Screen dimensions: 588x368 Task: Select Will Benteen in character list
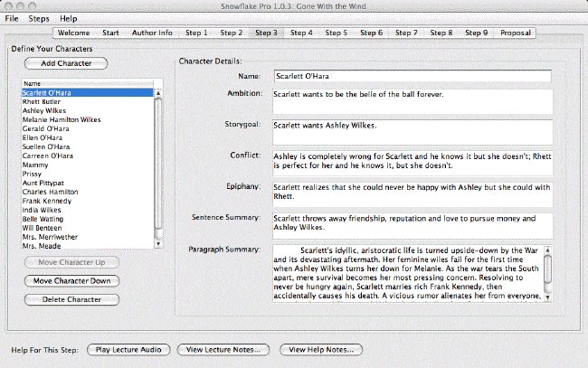pos(88,228)
